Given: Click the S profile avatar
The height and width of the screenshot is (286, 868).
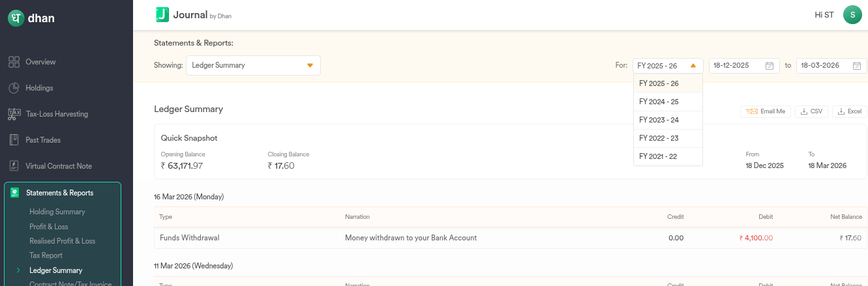Looking at the screenshot, I should [x=852, y=14].
